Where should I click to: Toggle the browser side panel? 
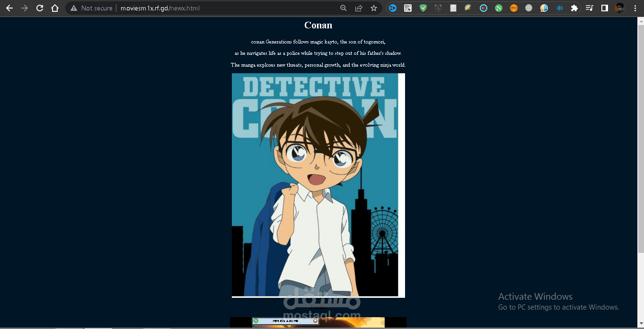click(605, 8)
